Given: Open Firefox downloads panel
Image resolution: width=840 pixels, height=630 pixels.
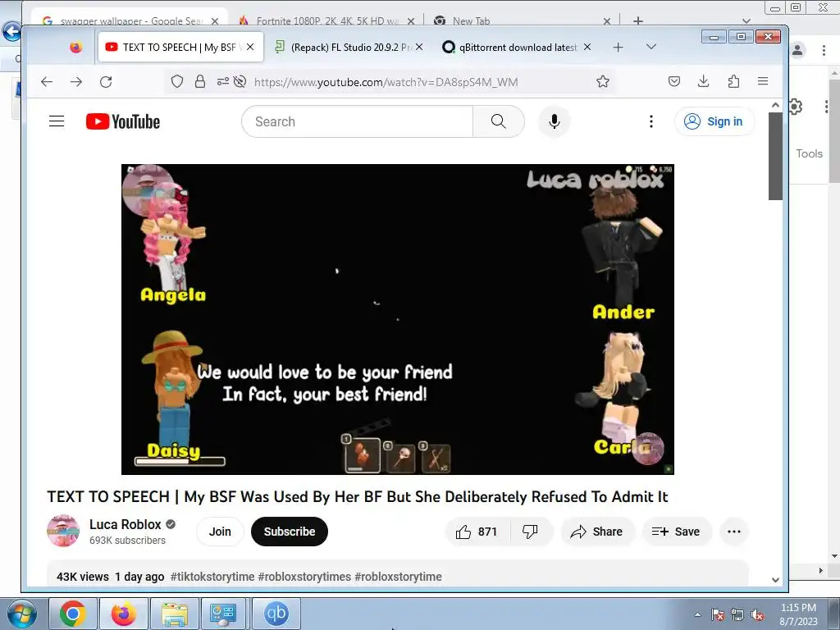Looking at the screenshot, I should pos(703,81).
